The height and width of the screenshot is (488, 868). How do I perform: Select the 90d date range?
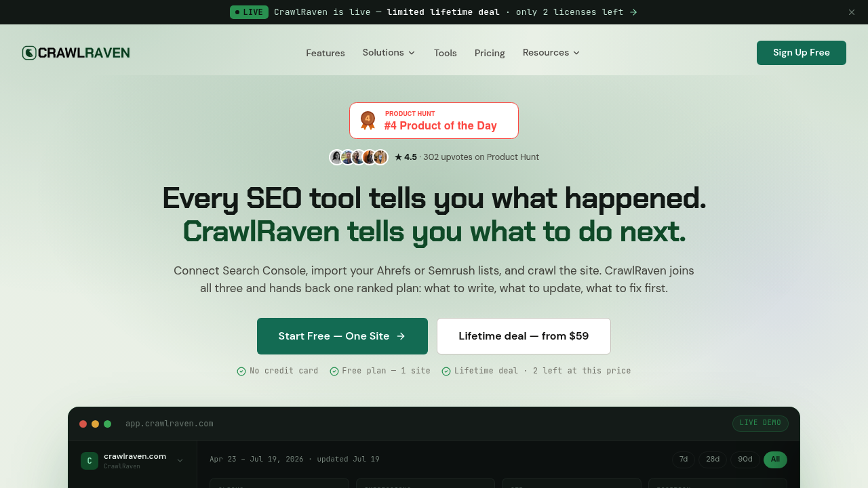pos(745,460)
